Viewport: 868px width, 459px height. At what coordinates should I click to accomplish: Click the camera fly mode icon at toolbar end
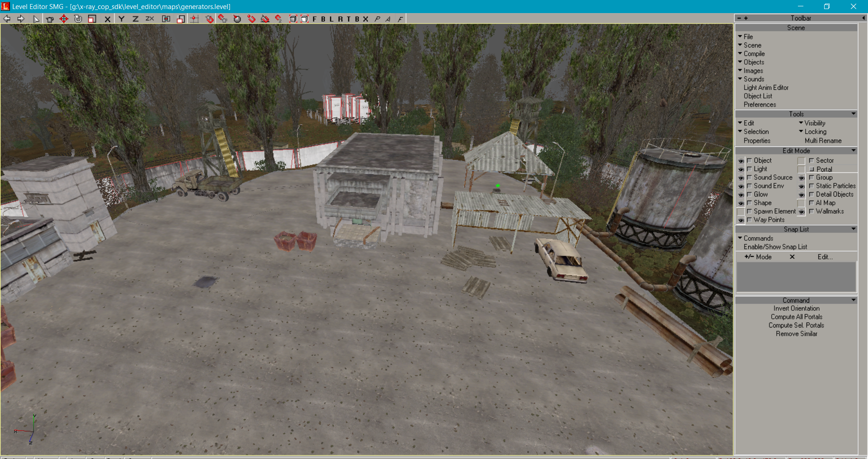(x=400, y=19)
